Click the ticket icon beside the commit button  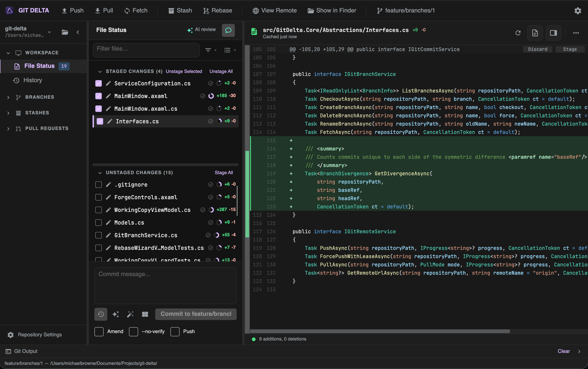point(145,314)
